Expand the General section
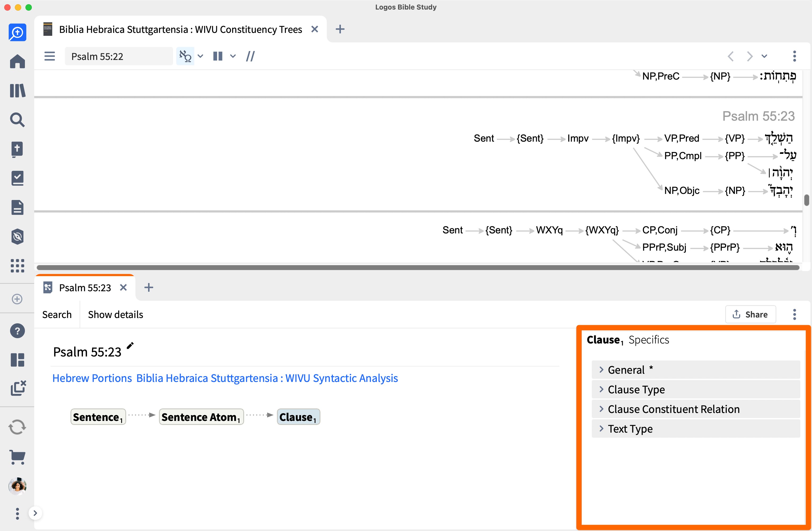The width and height of the screenshot is (812, 531). coord(696,370)
